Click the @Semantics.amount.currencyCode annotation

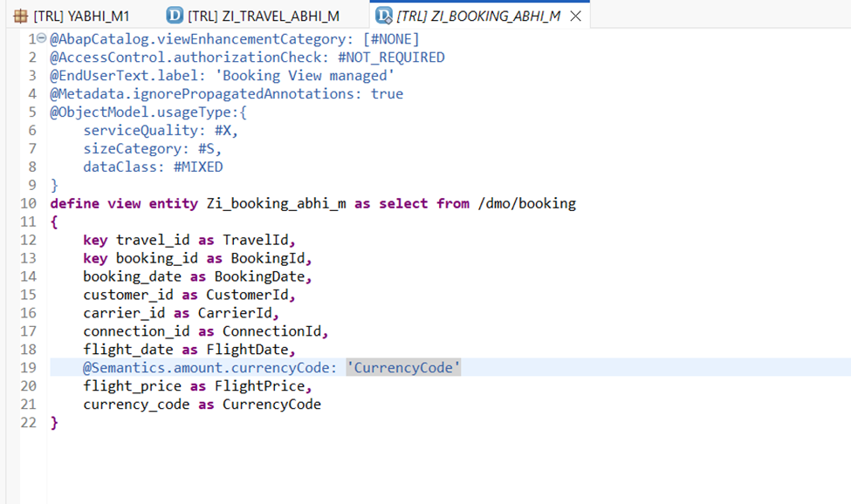[209, 367]
